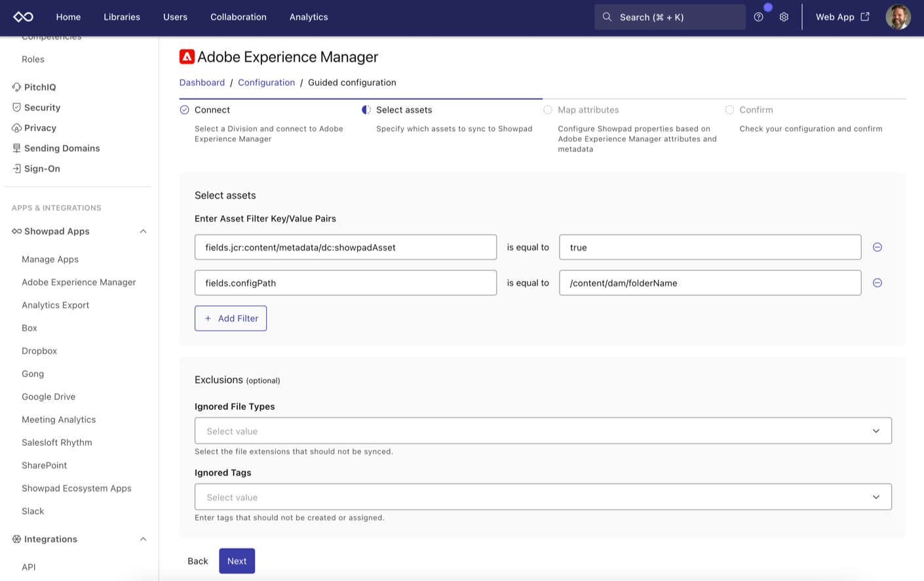Click the Map attributes step icon
The height and width of the screenshot is (581, 924).
pos(548,110)
